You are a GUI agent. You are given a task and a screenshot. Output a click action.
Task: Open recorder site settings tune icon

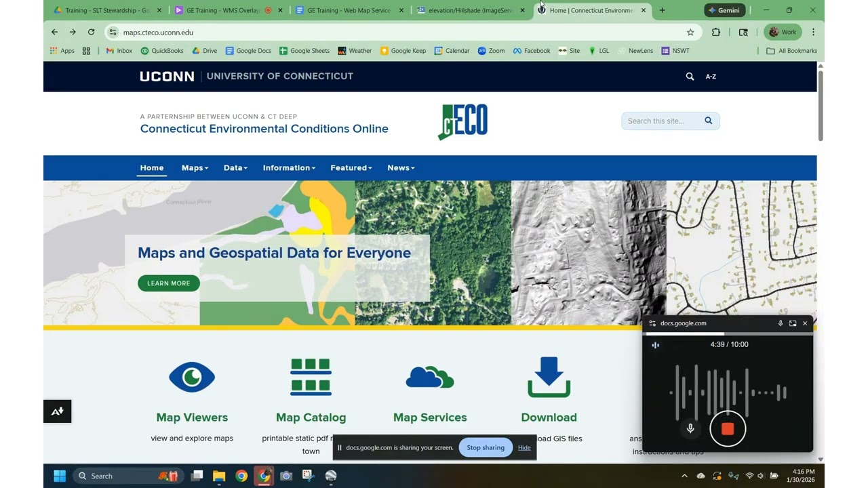click(652, 323)
